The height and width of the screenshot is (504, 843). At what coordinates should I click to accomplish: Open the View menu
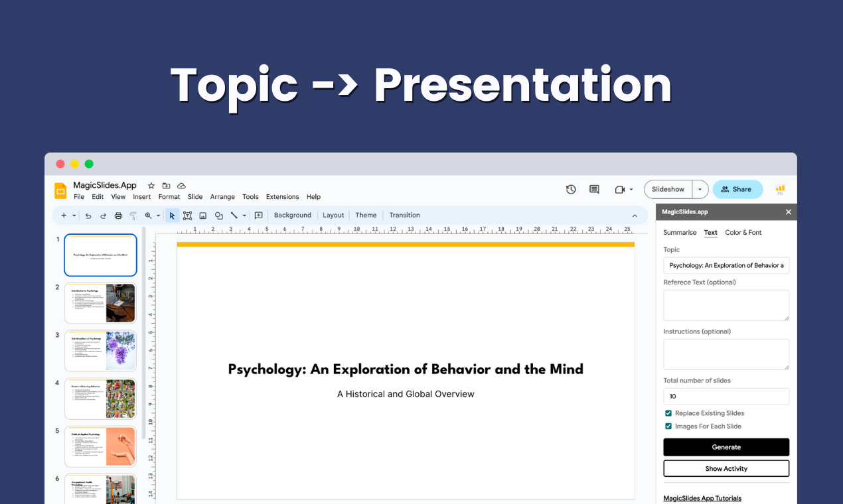tap(118, 197)
